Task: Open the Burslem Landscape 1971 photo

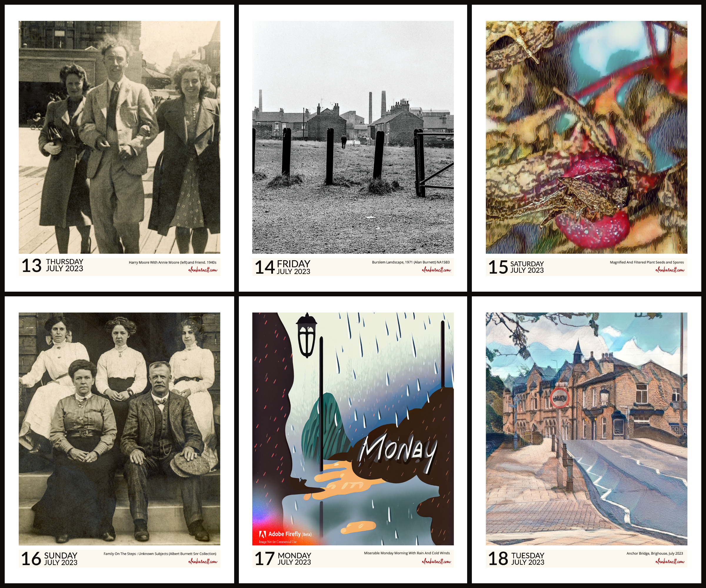Action: [353, 137]
